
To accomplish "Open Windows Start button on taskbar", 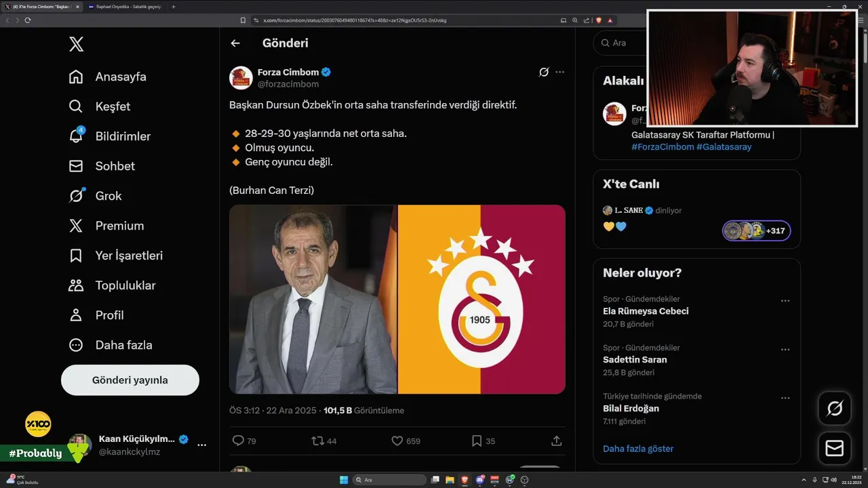I will [344, 480].
